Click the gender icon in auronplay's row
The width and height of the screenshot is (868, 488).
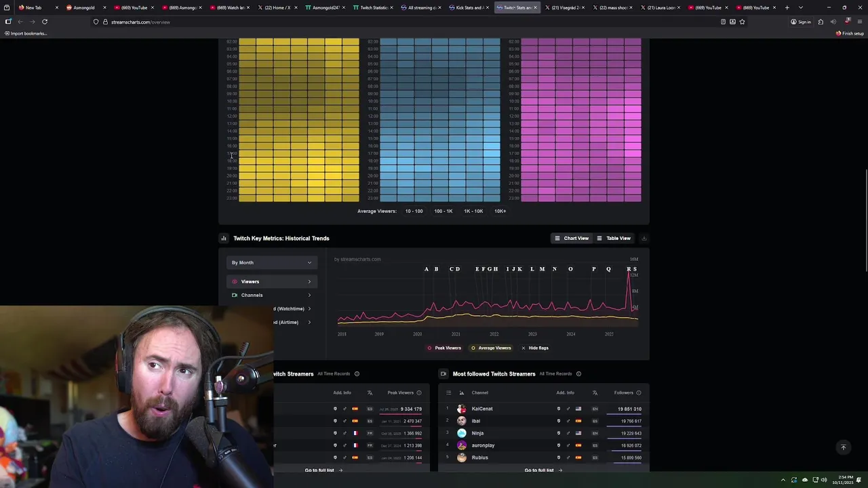tap(568, 445)
